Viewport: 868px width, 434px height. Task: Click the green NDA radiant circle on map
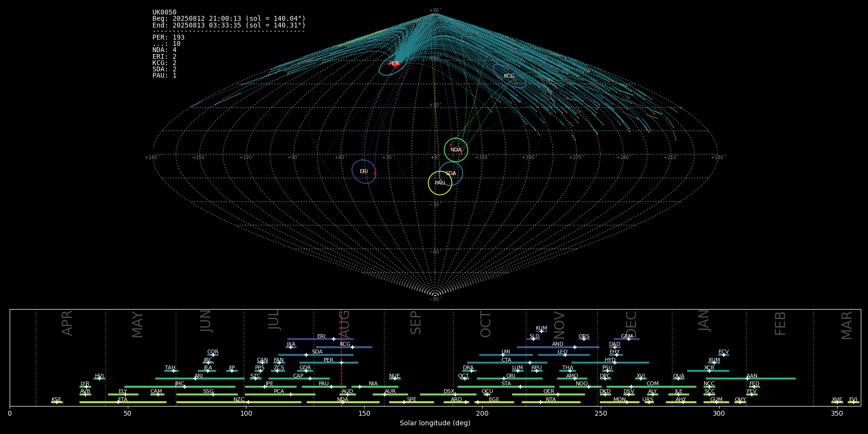(456, 150)
